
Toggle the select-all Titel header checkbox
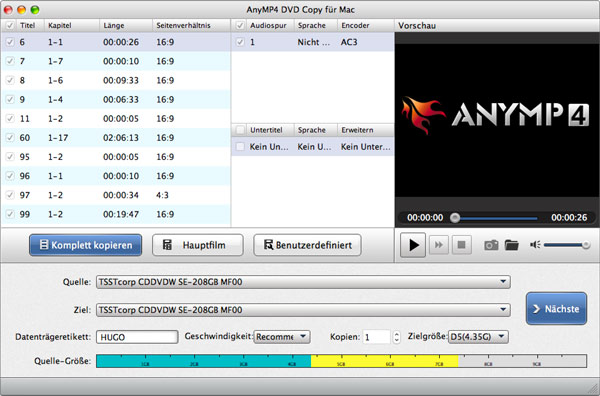pos(10,25)
